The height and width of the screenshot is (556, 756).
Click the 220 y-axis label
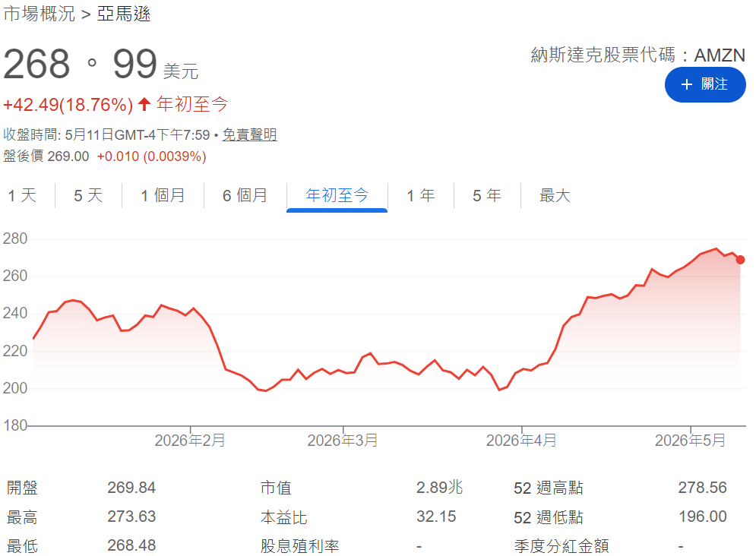click(x=15, y=351)
